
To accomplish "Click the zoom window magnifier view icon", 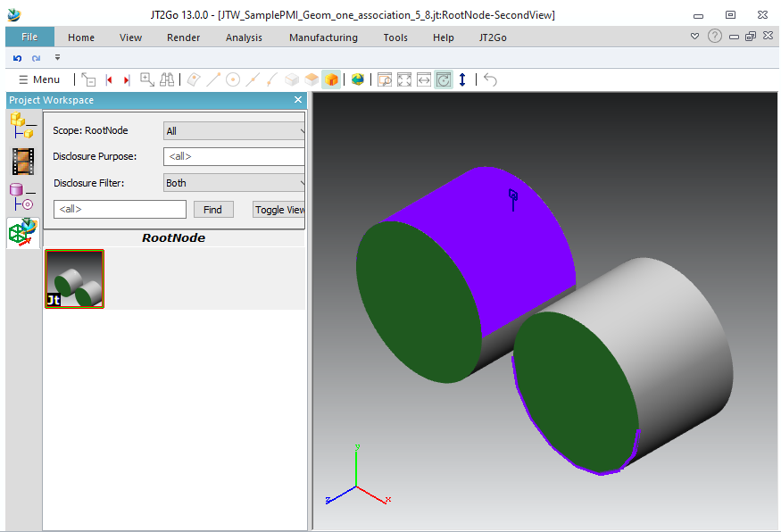I will pos(385,79).
